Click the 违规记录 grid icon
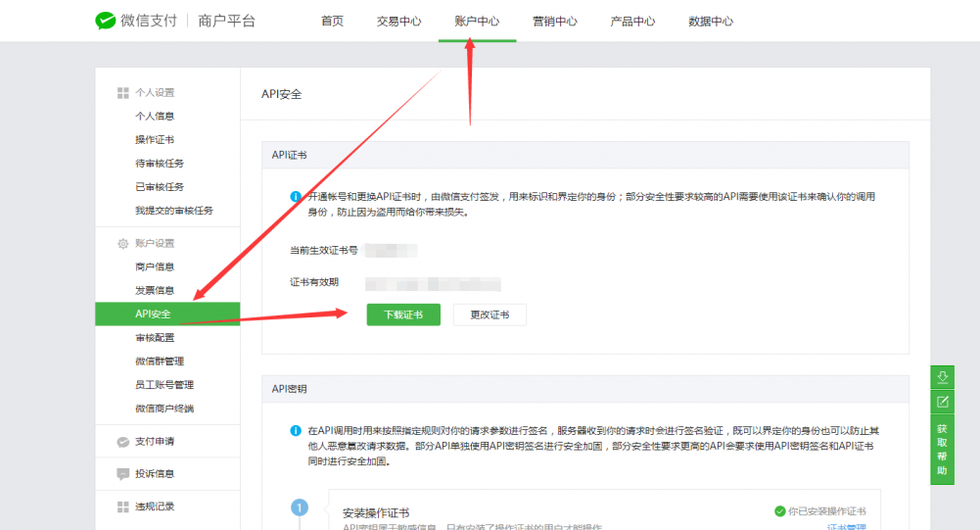The width and height of the screenshot is (980, 530). pos(123,506)
